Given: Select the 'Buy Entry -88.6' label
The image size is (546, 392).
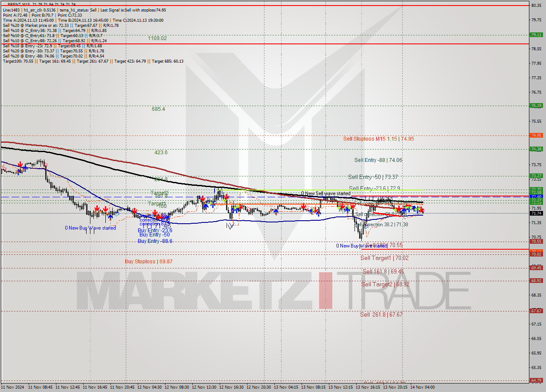Looking at the screenshot, I should (x=155, y=241).
